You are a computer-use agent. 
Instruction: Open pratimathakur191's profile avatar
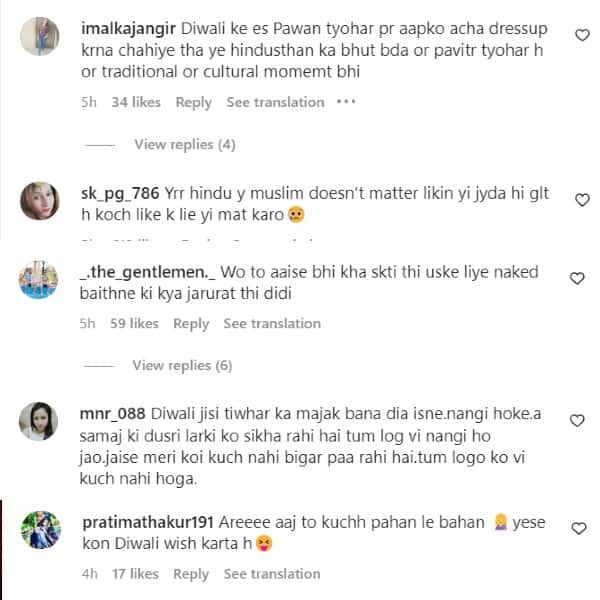[x=41, y=530]
